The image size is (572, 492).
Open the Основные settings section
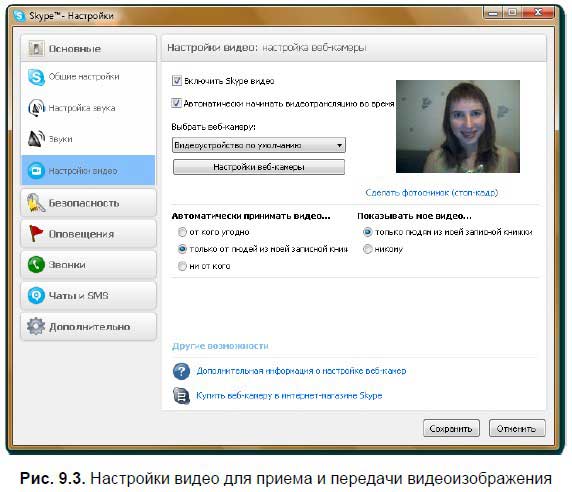pyautogui.click(x=88, y=48)
